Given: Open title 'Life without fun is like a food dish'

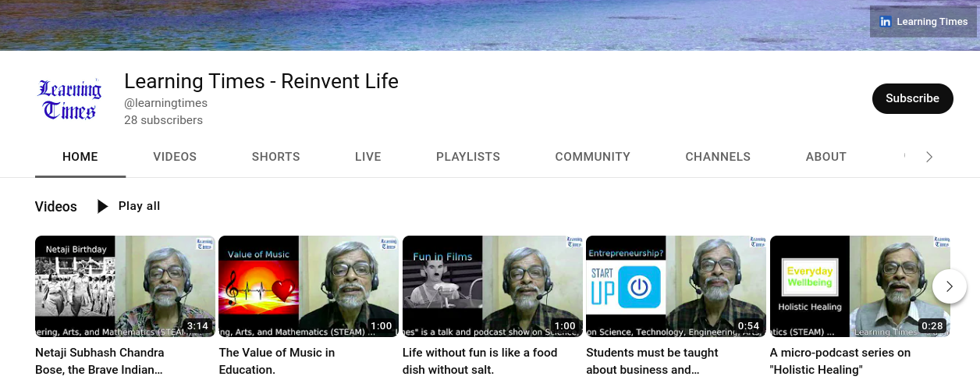Looking at the screenshot, I should (480, 361).
